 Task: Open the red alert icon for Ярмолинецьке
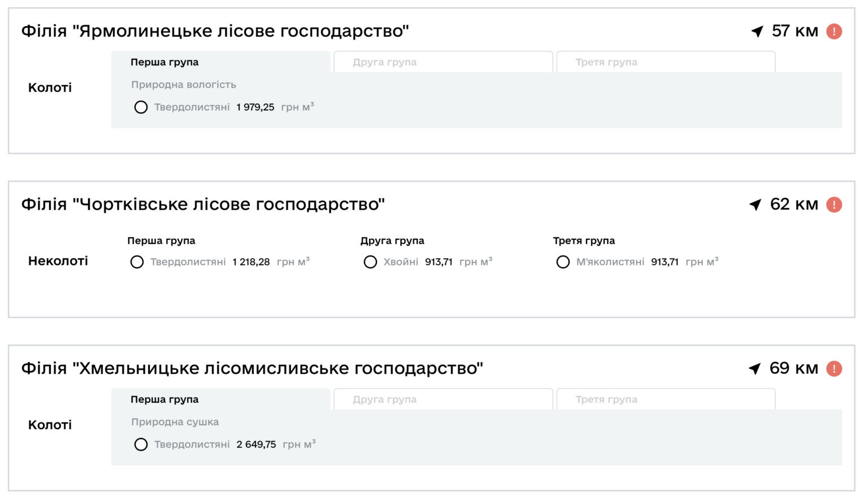point(834,32)
